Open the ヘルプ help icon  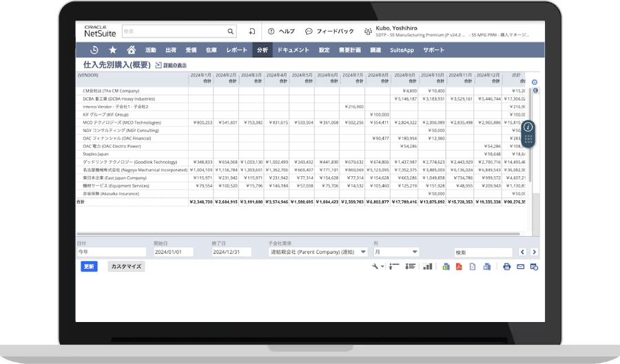coord(271,32)
